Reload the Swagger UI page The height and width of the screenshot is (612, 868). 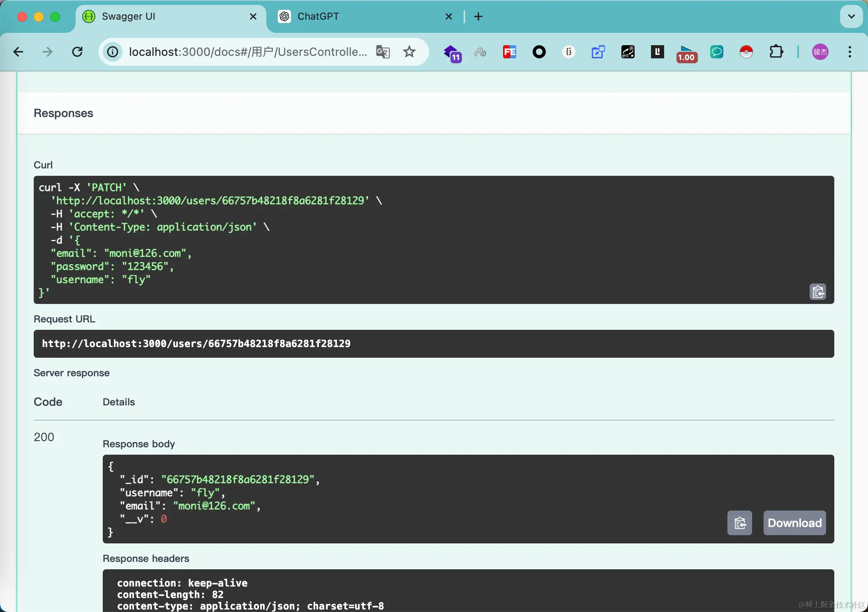point(77,52)
